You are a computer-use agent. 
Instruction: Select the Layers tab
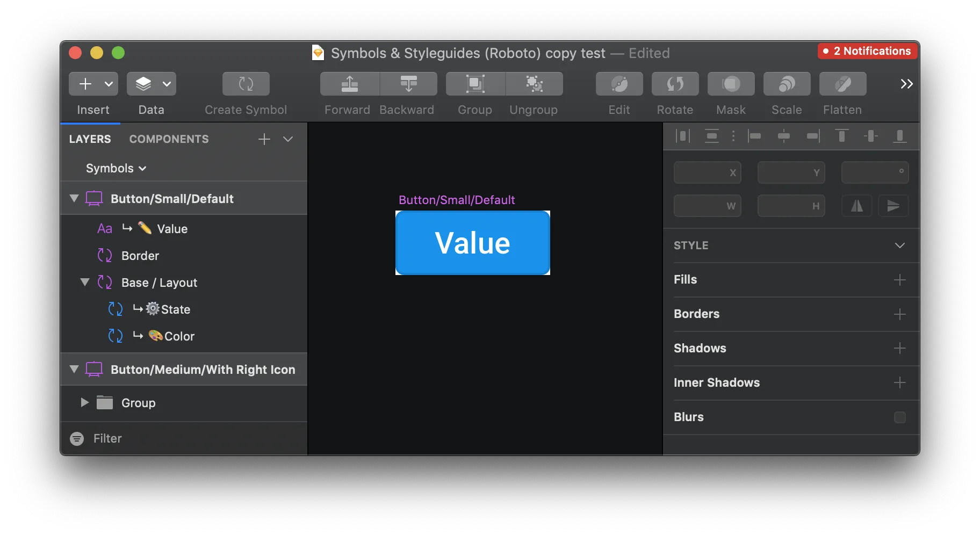pos(90,139)
